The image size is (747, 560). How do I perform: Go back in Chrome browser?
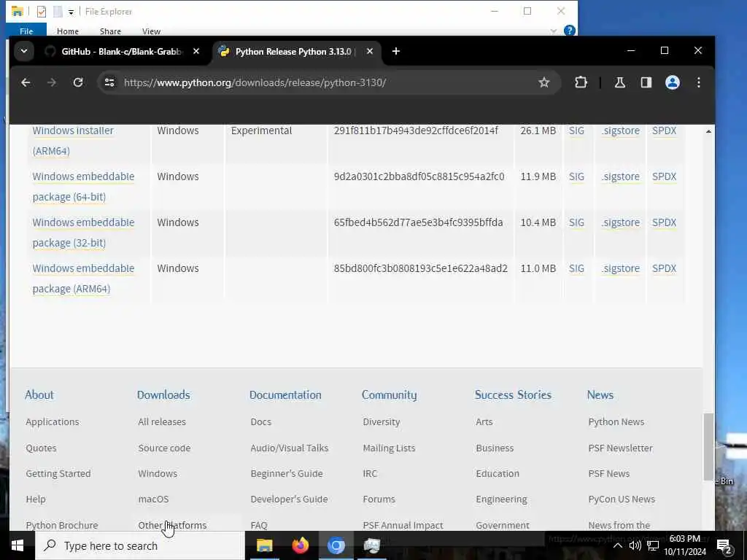pos(26,82)
